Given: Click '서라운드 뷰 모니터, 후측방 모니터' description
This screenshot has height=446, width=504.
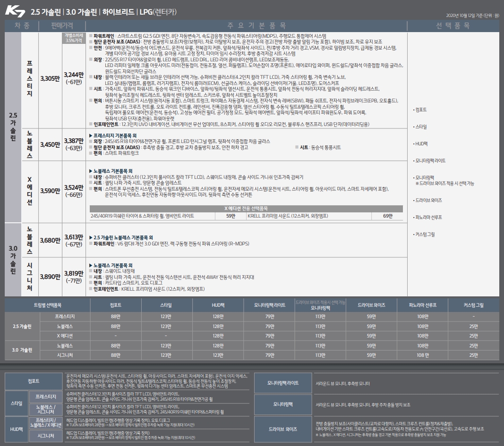Looking at the screenshot, I should [342, 384].
